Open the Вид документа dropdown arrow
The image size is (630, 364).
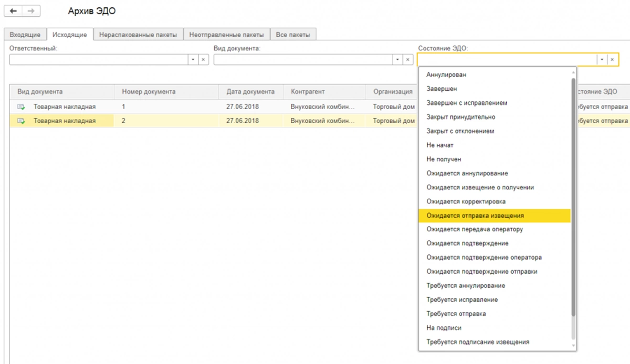point(397,60)
